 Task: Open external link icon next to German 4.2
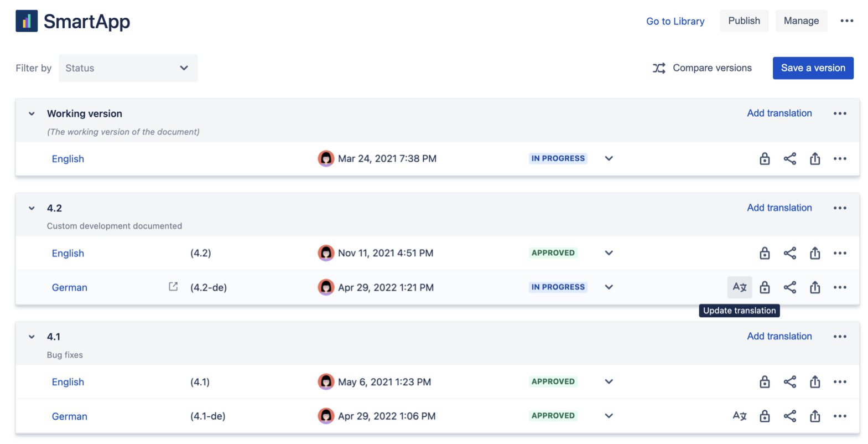click(173, 287)
